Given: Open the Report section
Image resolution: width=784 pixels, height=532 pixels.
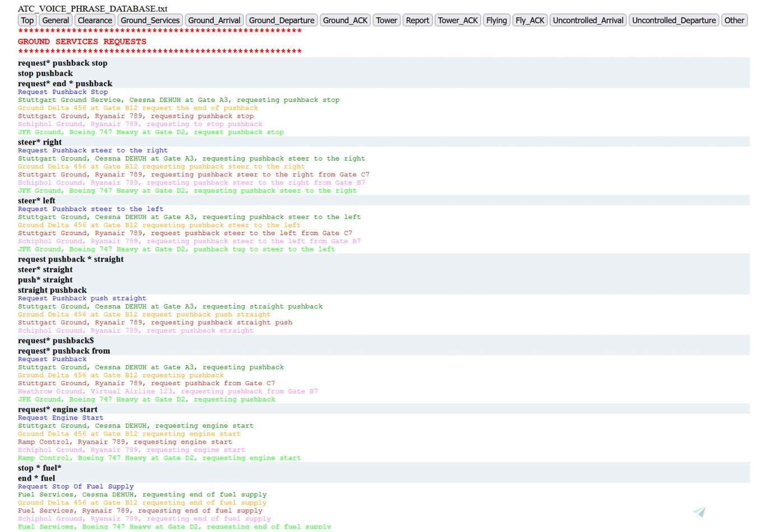Looking at the screenshot, I should click(417, 21).
